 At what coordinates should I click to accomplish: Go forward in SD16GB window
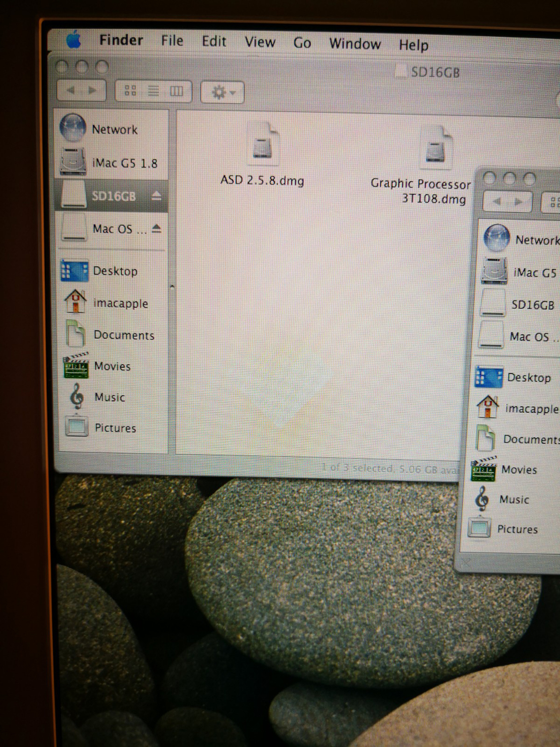[93, 90]
